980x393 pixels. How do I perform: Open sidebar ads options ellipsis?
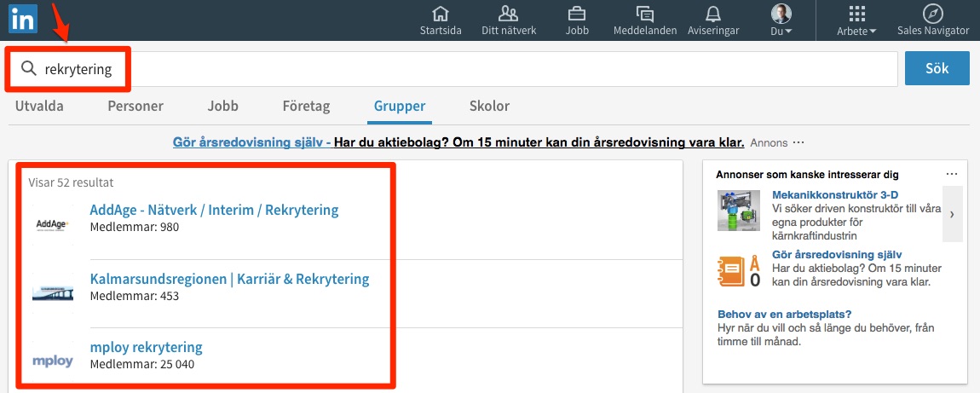point(952,174)
